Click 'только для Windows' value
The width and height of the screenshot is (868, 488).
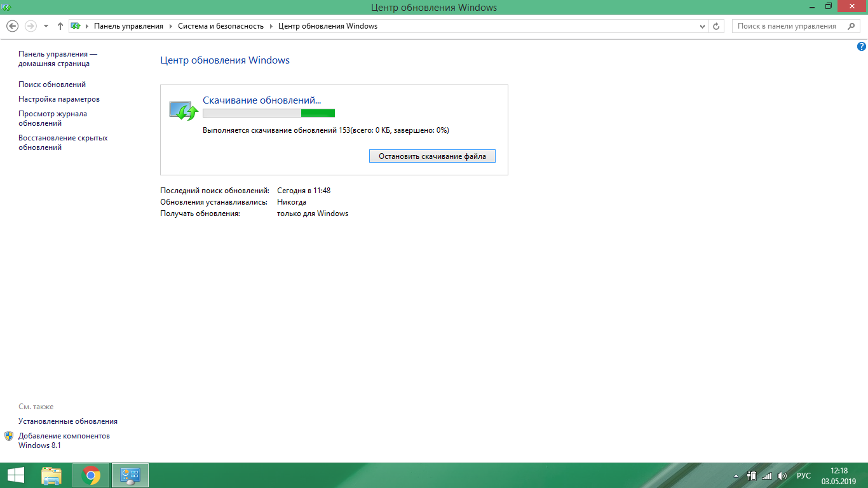pyautogui.click(x=313, y=213)
